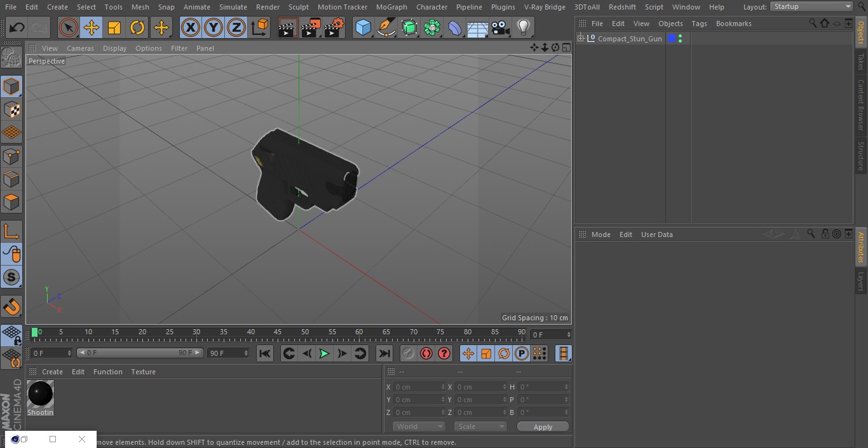The width and height of the screenshot is (868, 448).
Task: Toggle the Z axis lock
Action: (x=236, y=28)
